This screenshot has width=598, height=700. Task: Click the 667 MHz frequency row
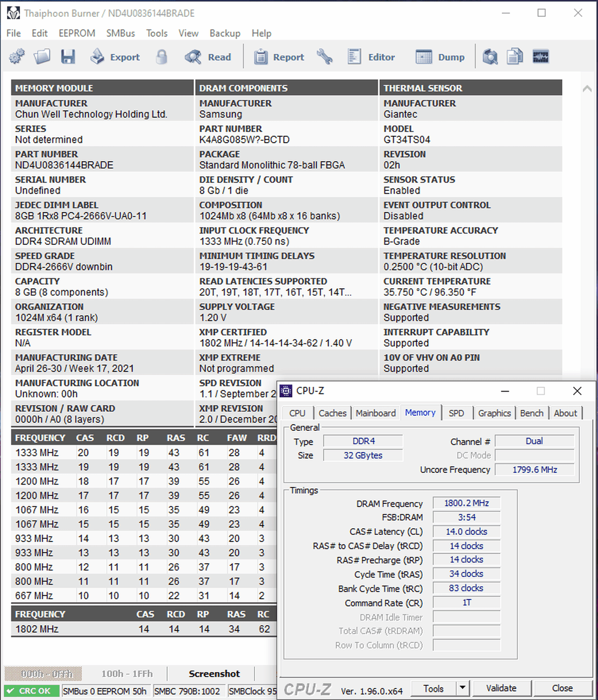[x=144, y=596]
